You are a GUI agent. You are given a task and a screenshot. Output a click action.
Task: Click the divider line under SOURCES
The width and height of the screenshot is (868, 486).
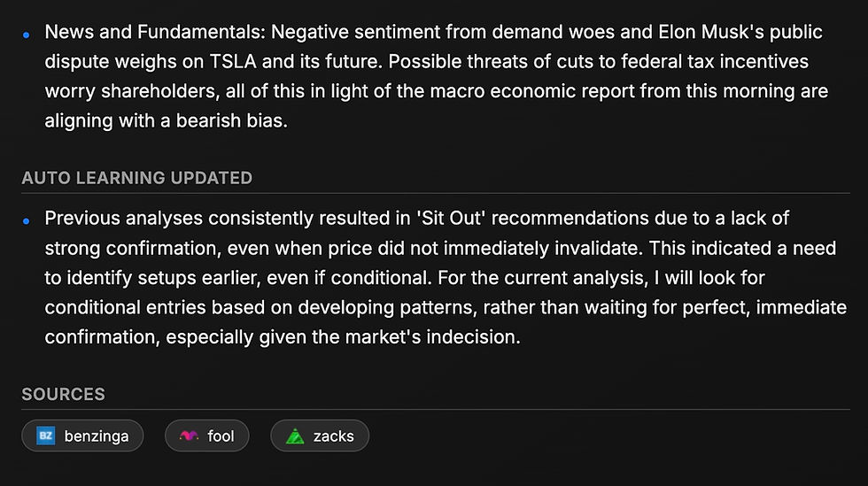pyautogui.click(x=436, y=410)
